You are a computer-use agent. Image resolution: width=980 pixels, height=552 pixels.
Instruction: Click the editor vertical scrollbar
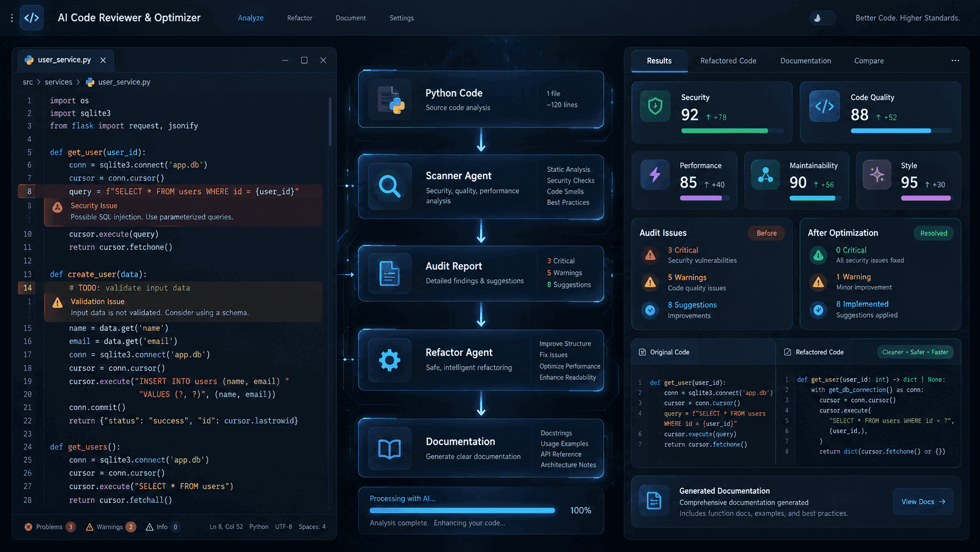click(330, 122)
